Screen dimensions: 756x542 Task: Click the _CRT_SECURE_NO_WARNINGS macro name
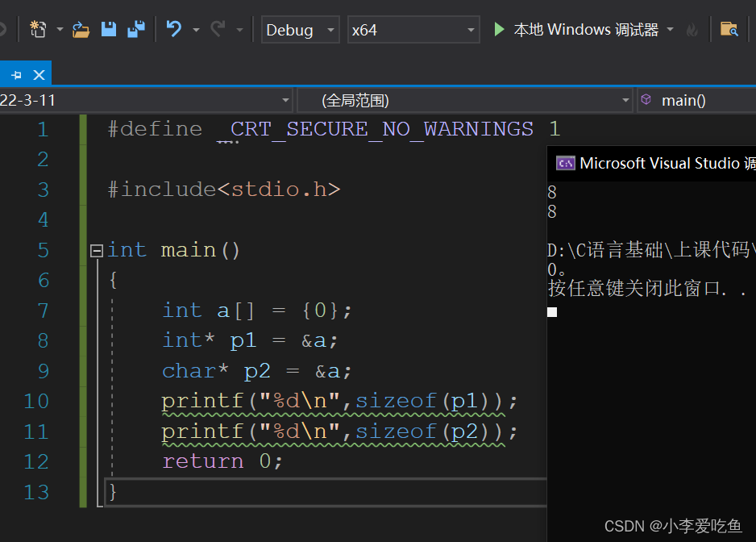[375, 129]
